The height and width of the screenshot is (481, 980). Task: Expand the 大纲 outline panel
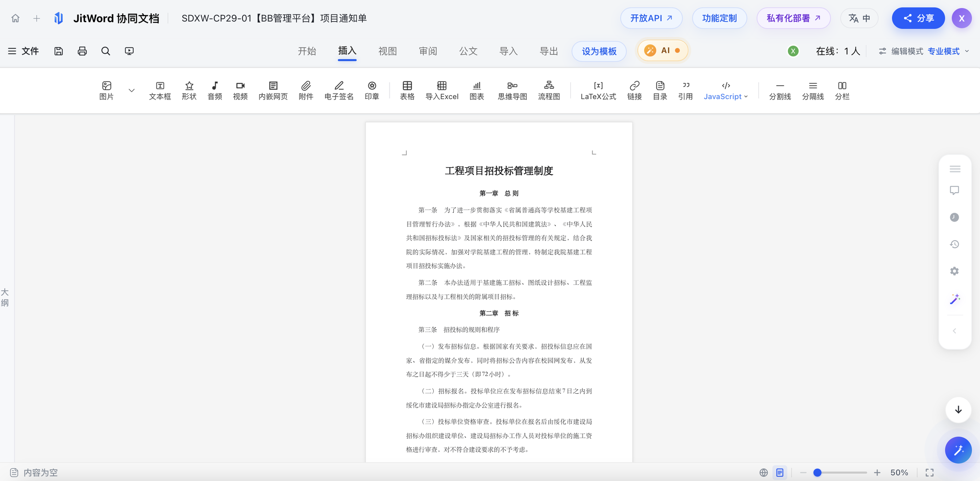(x=5, y=298)
